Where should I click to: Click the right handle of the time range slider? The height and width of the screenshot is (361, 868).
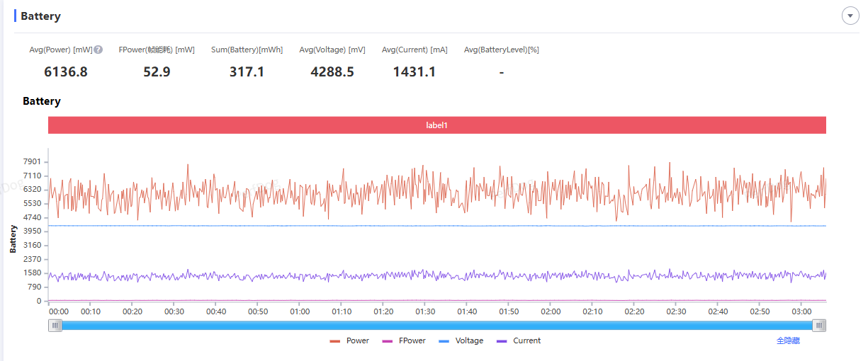[819, 325]
